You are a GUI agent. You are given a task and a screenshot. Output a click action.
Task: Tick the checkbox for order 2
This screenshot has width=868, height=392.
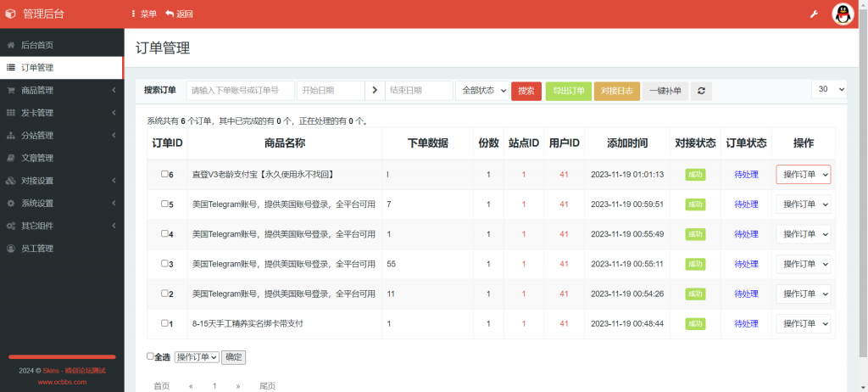click(164, 294)
